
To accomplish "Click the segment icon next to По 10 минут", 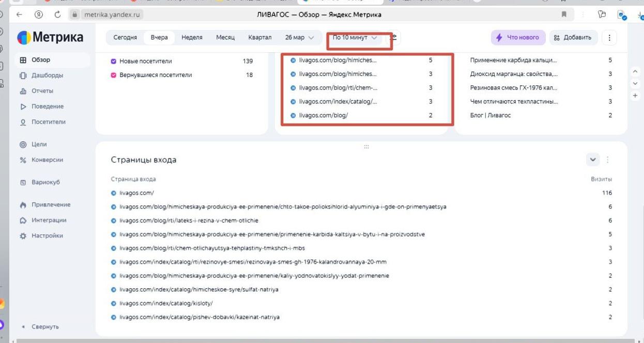I will pos(394,38).
